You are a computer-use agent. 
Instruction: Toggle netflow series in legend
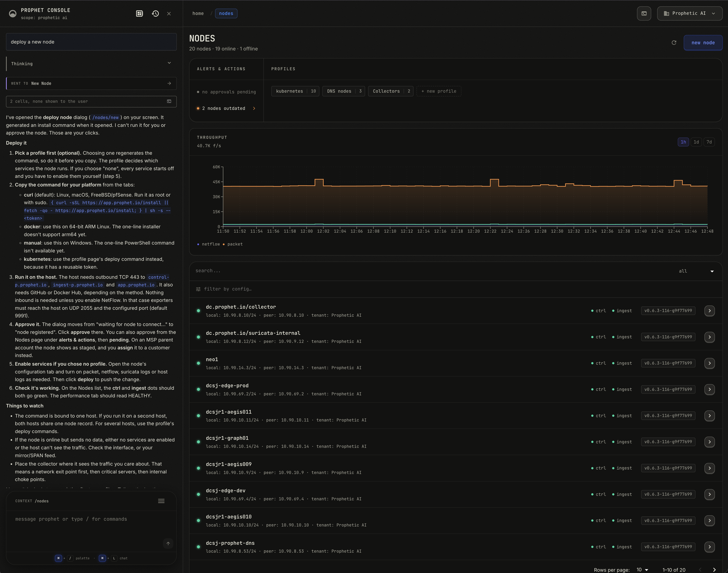(x=209, y=244)
